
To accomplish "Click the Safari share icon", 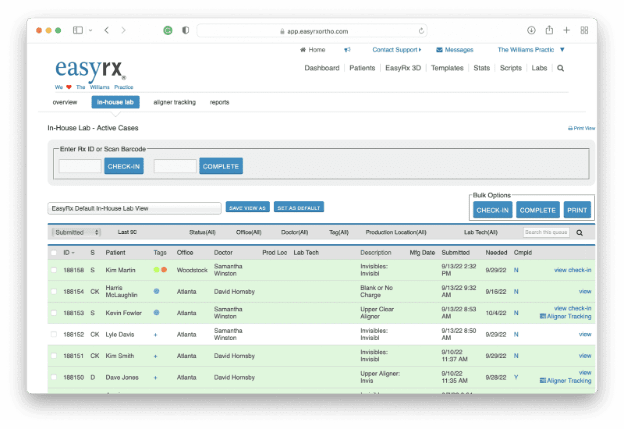I will [x=549, y=30].
